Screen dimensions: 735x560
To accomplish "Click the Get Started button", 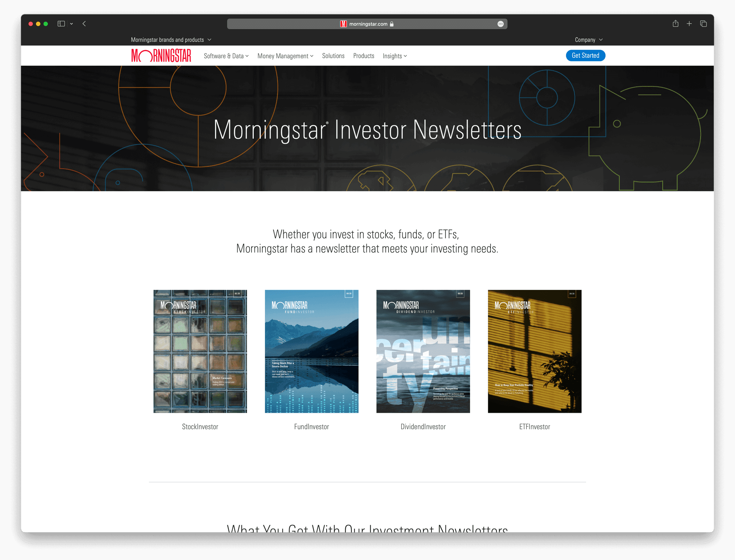I will click(585, 55).
